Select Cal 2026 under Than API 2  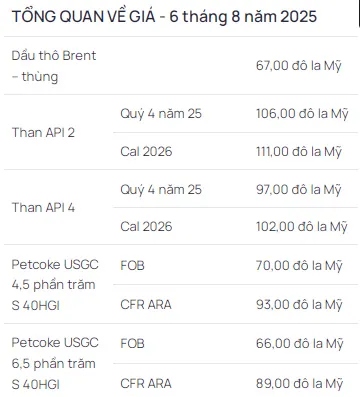(x=146, y=152)
